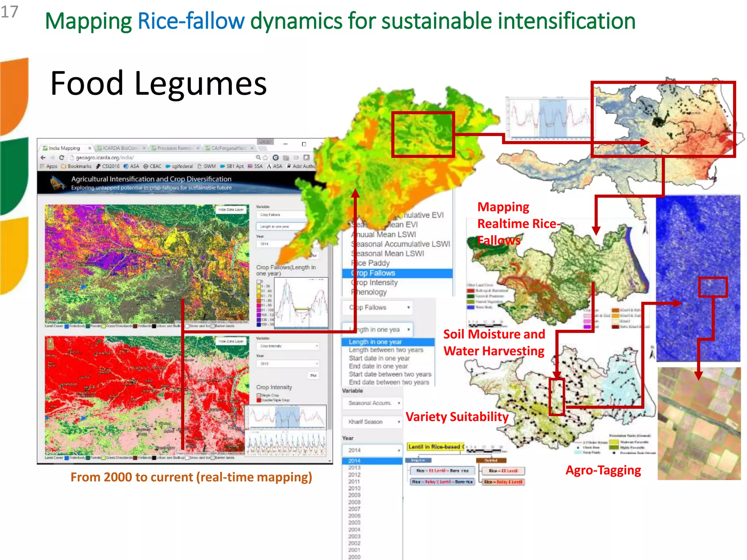
Task: Open the Year 2013 dropdown
Action: [288, 363]
